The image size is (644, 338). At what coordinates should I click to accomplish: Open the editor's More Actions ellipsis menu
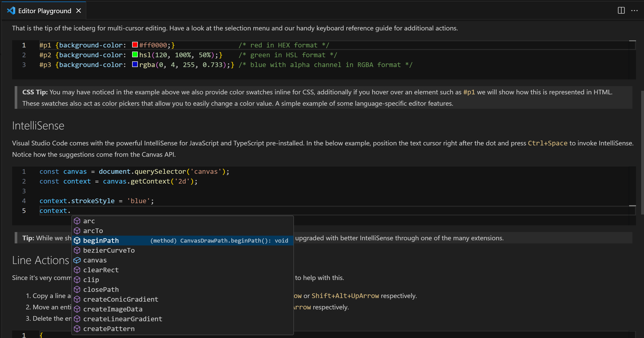pyautogui.click(x=634, y=10)
